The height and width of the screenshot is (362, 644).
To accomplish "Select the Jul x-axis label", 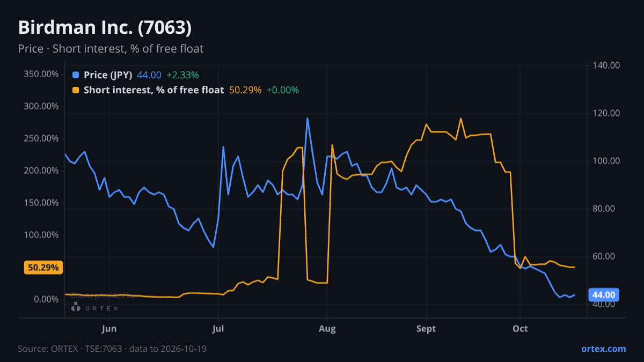I will pos(218,328).
